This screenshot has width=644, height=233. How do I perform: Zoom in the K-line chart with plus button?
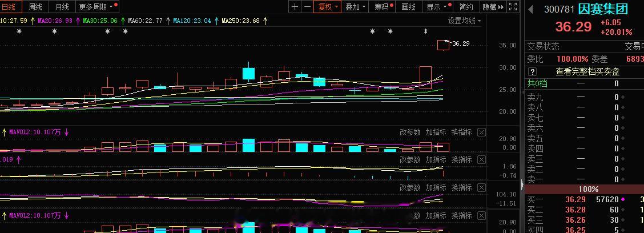pos(295,7)
